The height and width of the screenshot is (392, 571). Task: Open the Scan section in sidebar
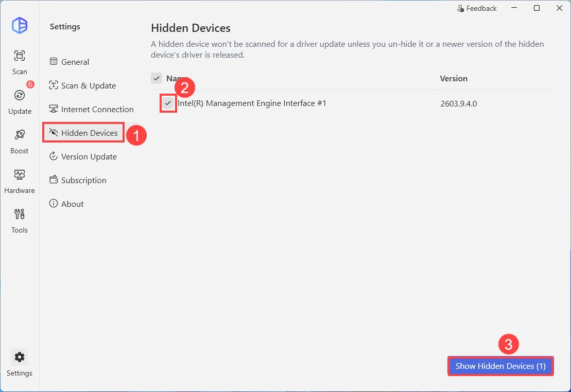point(20,62)
